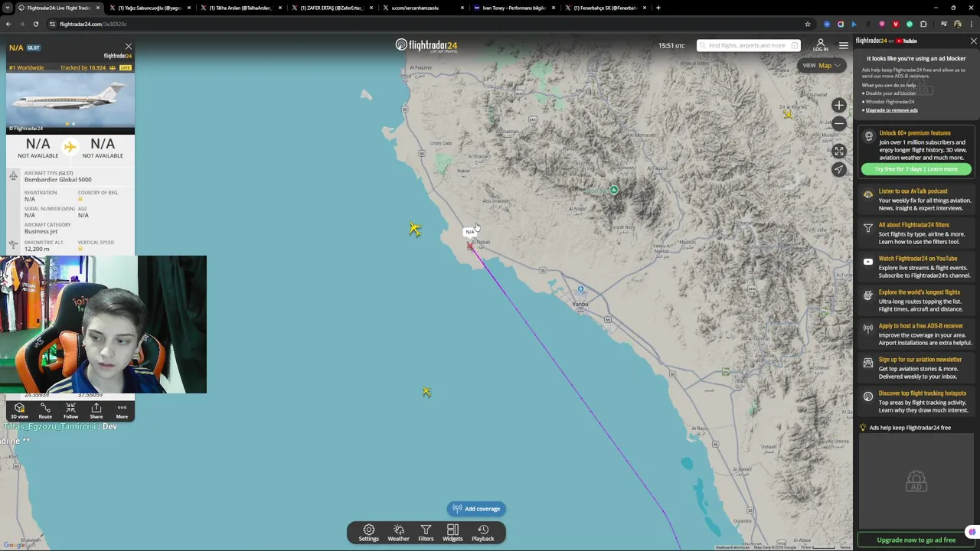Open the Filters funnel tool
Viewport: 980px width, 551px height.
tap(426, 533)
